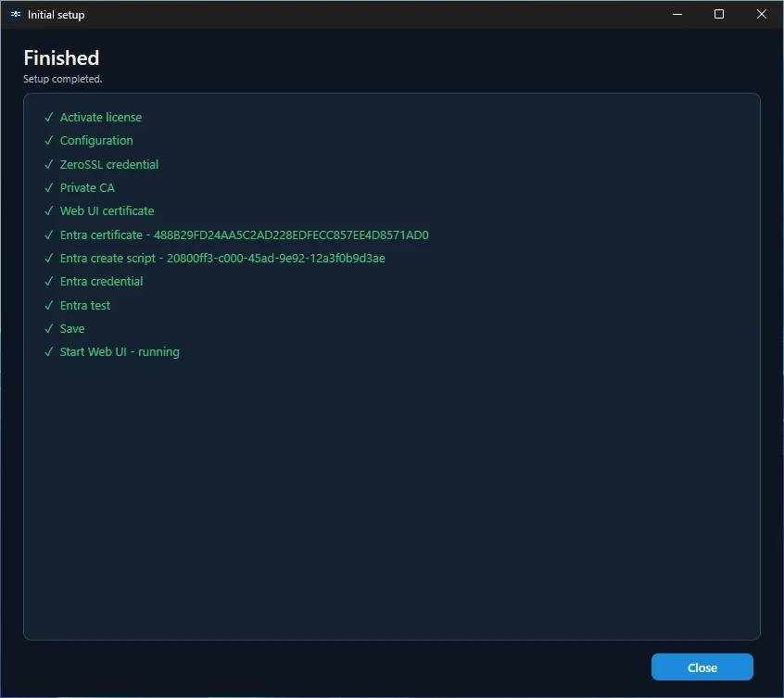Click the checkmark beside Configuration
Viewport: 784px width, 698px height.
[48, 141]
